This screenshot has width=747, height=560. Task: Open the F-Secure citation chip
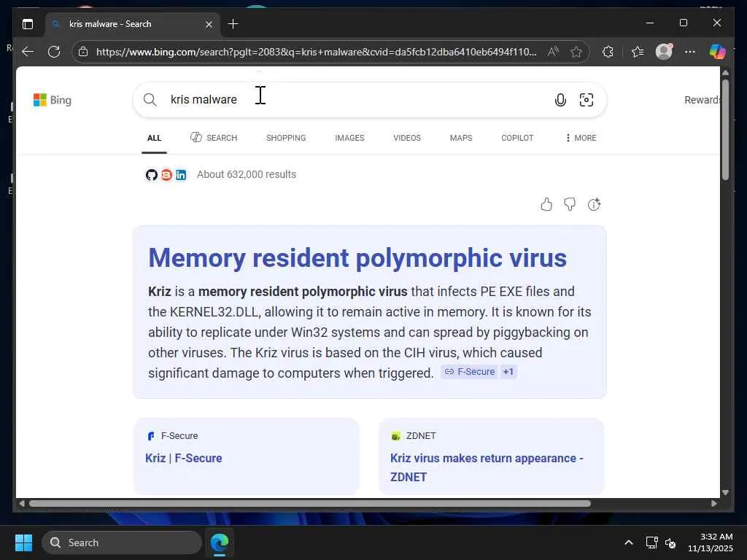point(470,372)
